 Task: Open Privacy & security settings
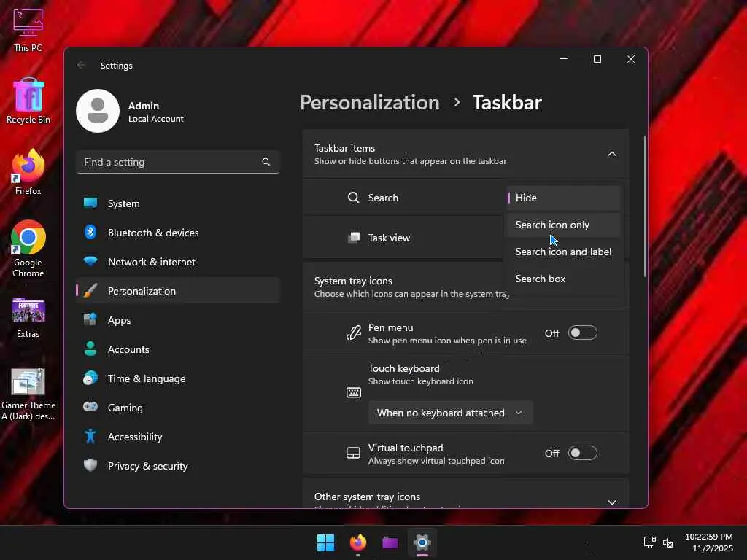(177, 466)
